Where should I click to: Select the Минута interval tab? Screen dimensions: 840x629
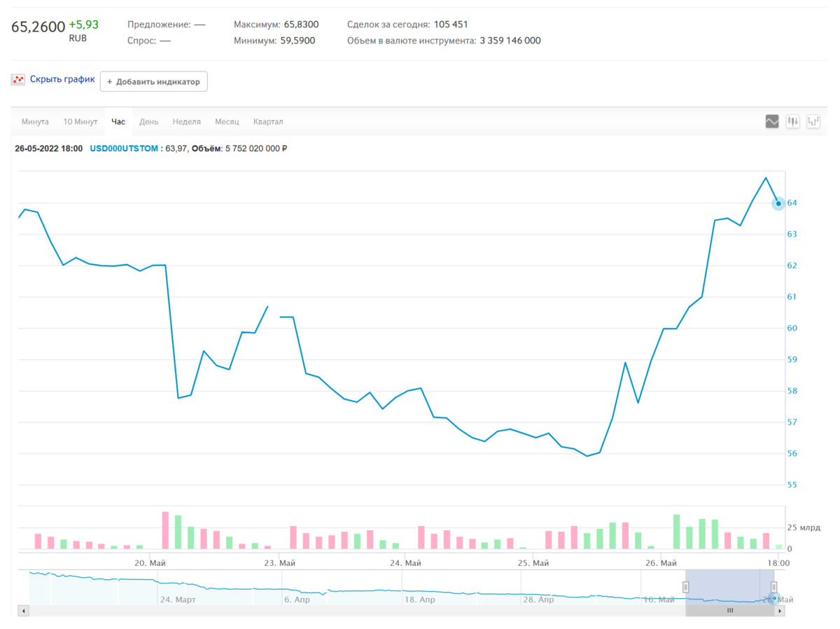pos(35,122)
